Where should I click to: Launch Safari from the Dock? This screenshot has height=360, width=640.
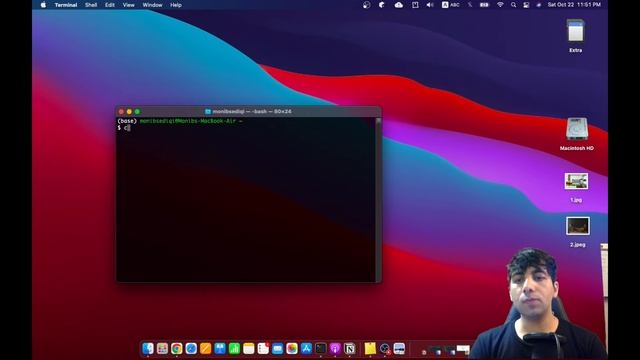[191, 348]
